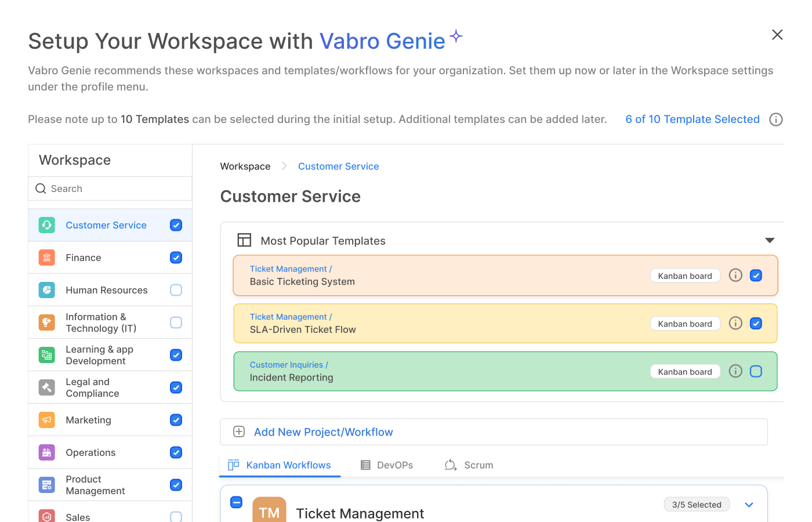Click the Marketing megaphone icon
812x522 pixels.
click(x=47, y=420)
